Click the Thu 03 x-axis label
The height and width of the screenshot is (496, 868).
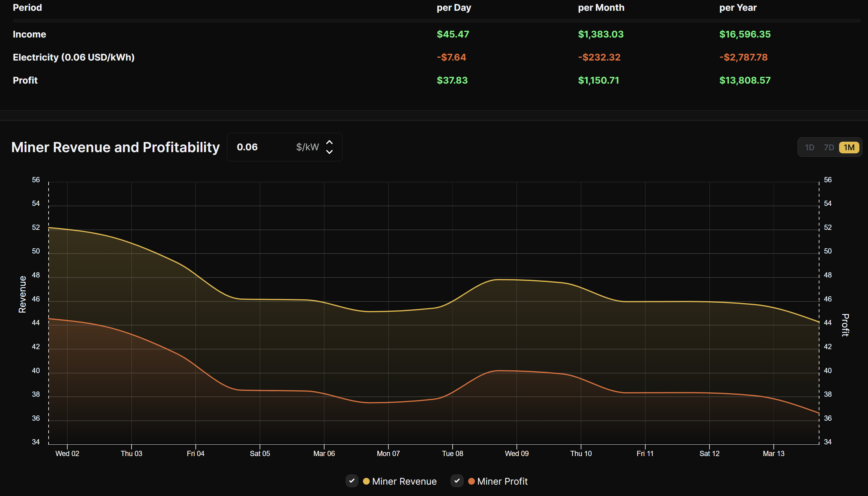point(131,453)
